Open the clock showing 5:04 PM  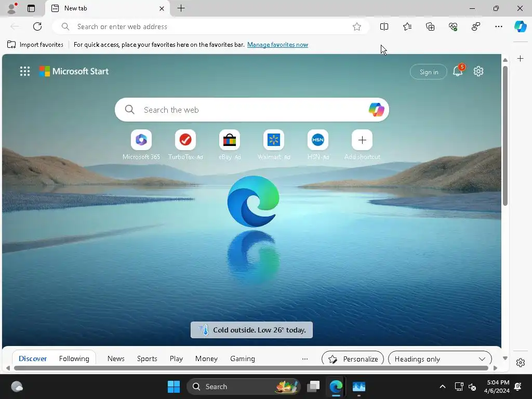coord(497,387)
